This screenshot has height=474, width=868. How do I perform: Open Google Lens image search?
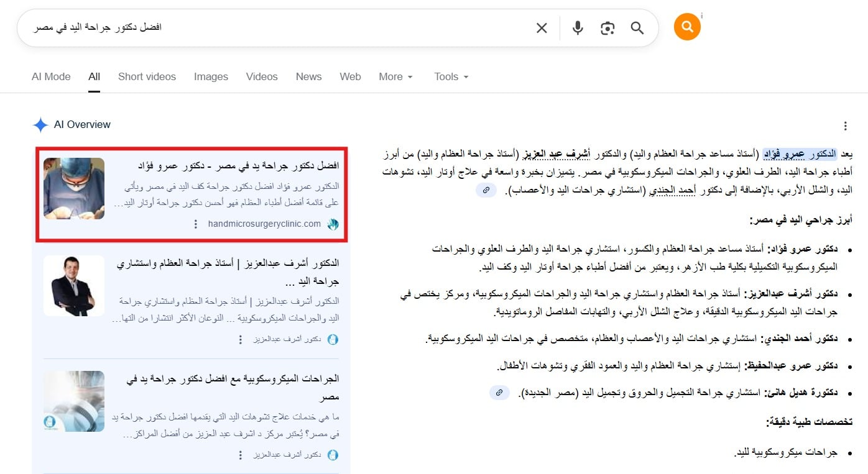click(x=607, y=28)
